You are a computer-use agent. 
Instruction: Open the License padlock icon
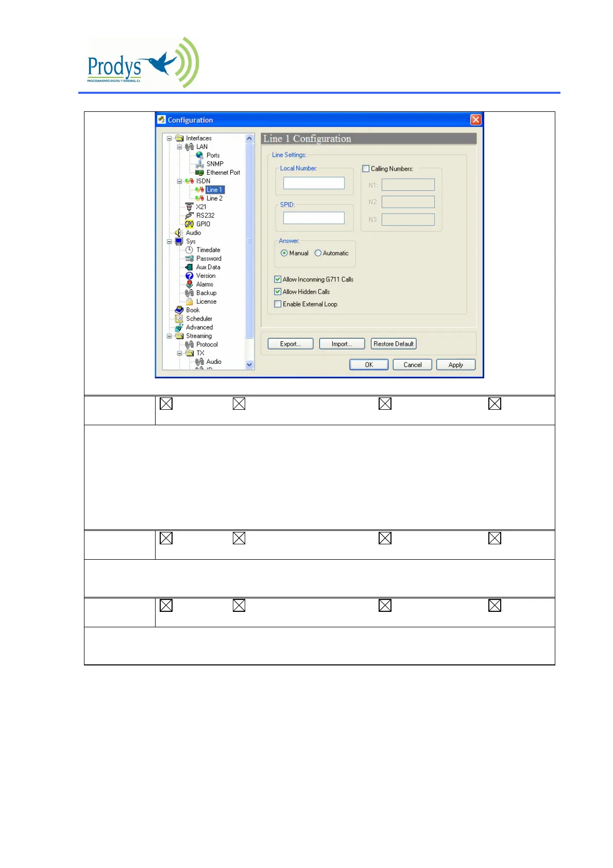point(189,302)
